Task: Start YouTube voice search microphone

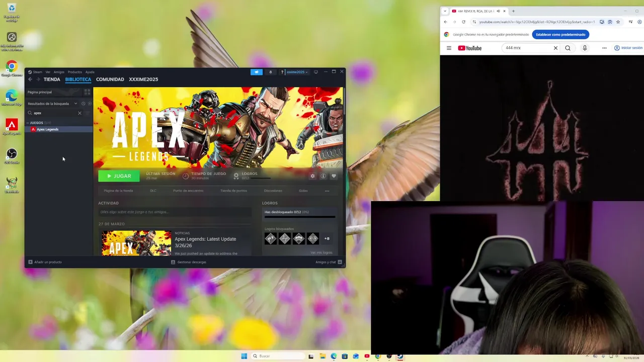Action: [585, 48]
